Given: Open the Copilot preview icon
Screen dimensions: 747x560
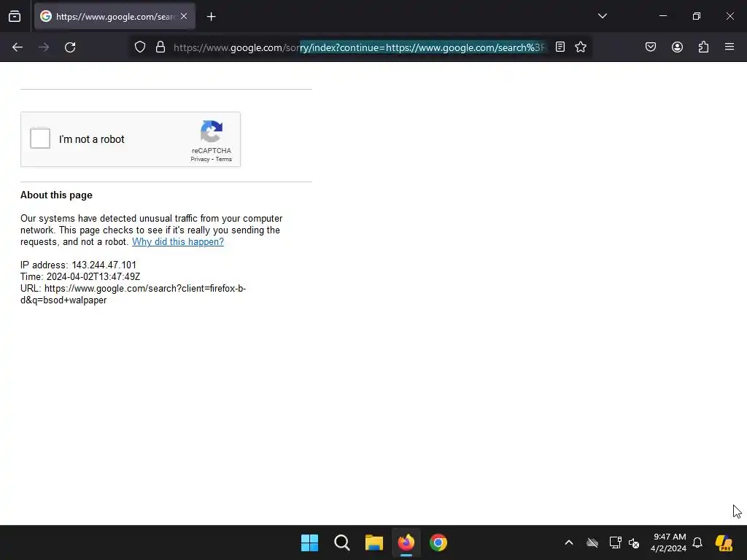Looking at the screenshot, I should point(724,542).
